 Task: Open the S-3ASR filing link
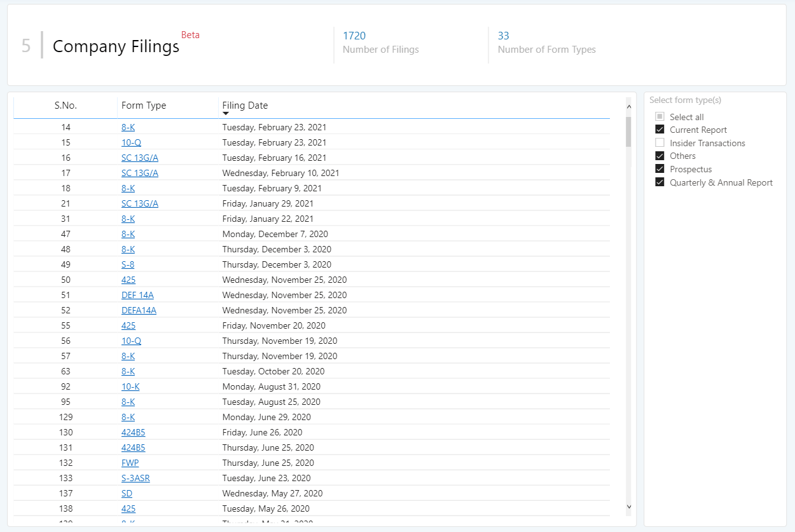(135, 477)
